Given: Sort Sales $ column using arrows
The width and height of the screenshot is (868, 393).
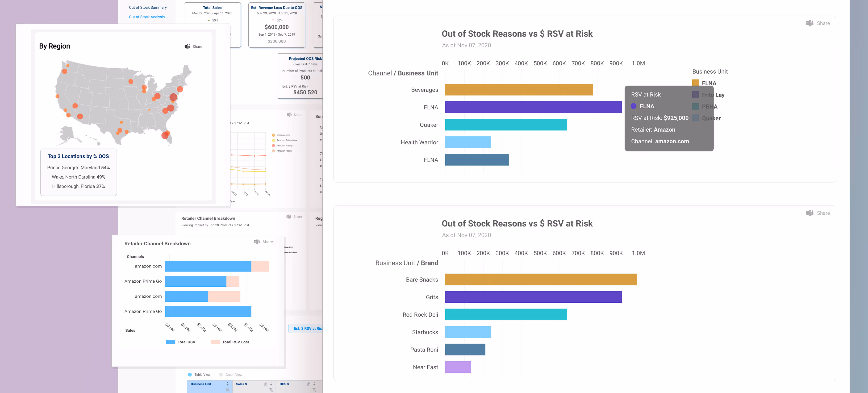Looking at the screenshot, I should click(271, 384).
